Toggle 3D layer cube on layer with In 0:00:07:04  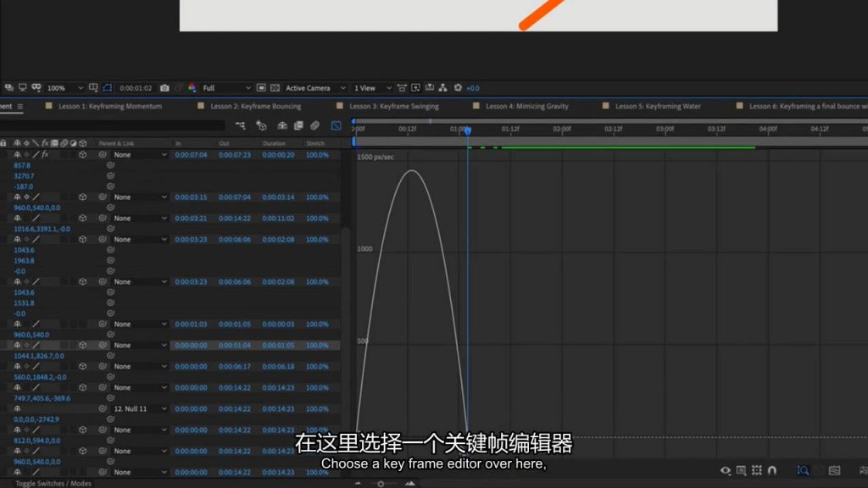pyautogui.click(x=82, y=155)
